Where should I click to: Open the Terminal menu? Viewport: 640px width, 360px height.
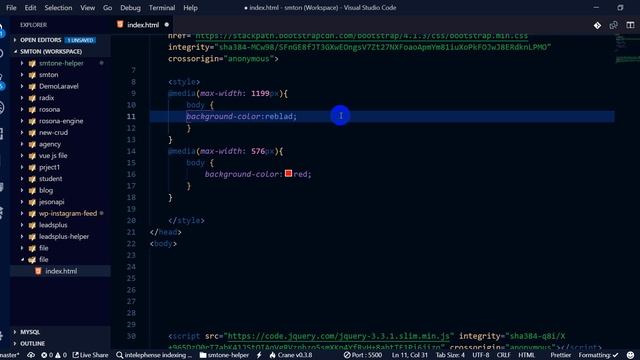tap(162, 8)
